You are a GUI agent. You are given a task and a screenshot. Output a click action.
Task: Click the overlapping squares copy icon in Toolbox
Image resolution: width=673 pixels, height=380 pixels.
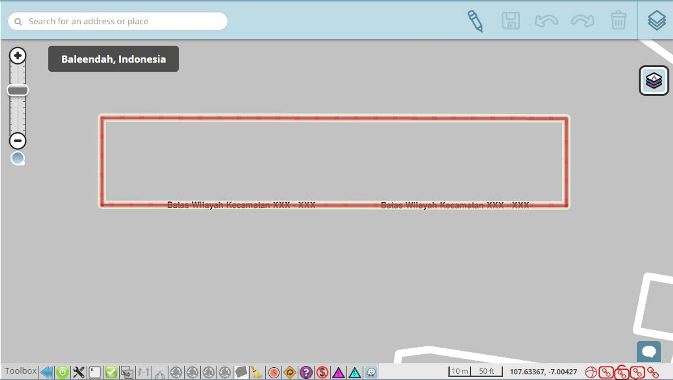click(127, 372)
